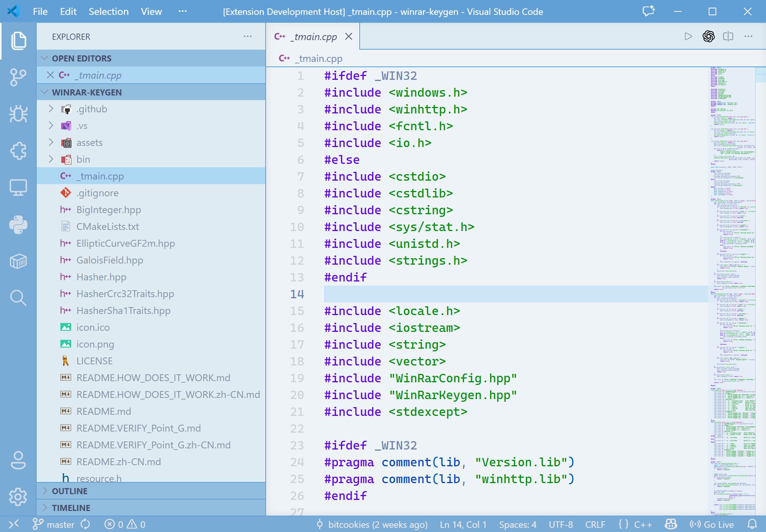This screenshot has height=532, width=766.
Task: Open the Edit menu
Action: coord(68,11)
